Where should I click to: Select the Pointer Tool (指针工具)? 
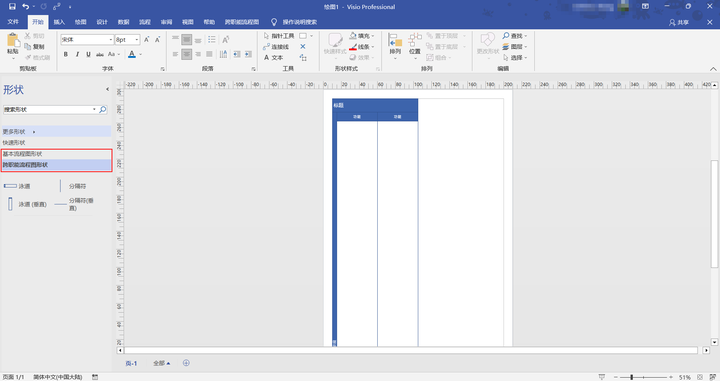pos(279,36)
